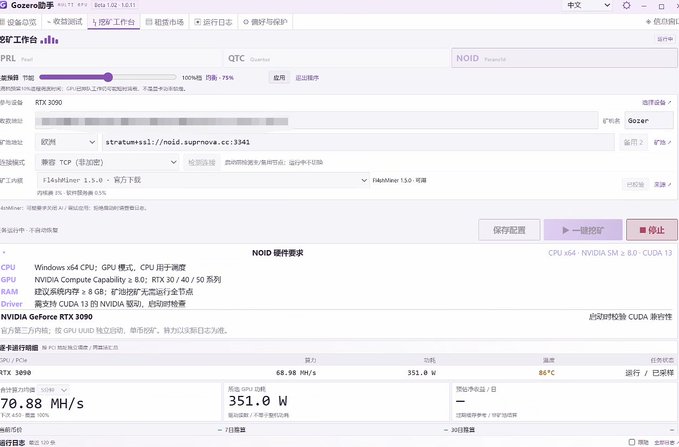679x447 pixels.
Task: Click the greyed button beside TCP dropdown
Action: click(x=202, y=163)
